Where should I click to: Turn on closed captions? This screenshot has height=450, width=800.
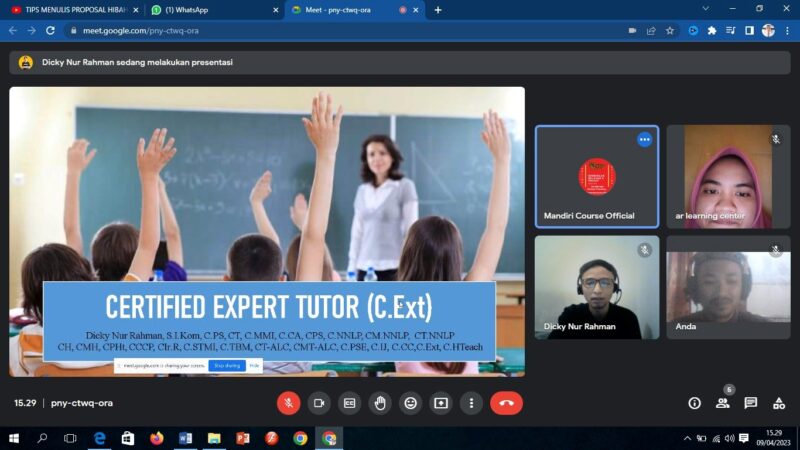350,403
